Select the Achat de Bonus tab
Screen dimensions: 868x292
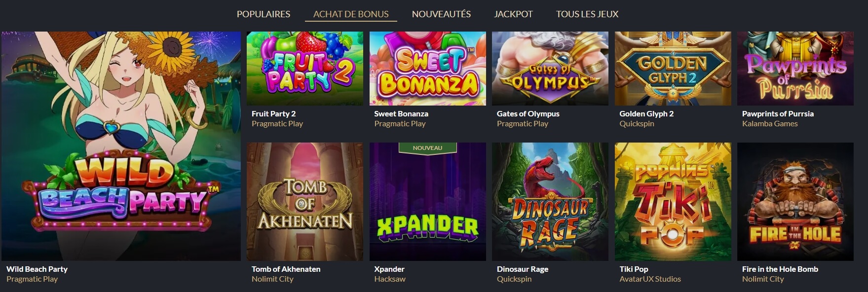(x=351, y=14)
